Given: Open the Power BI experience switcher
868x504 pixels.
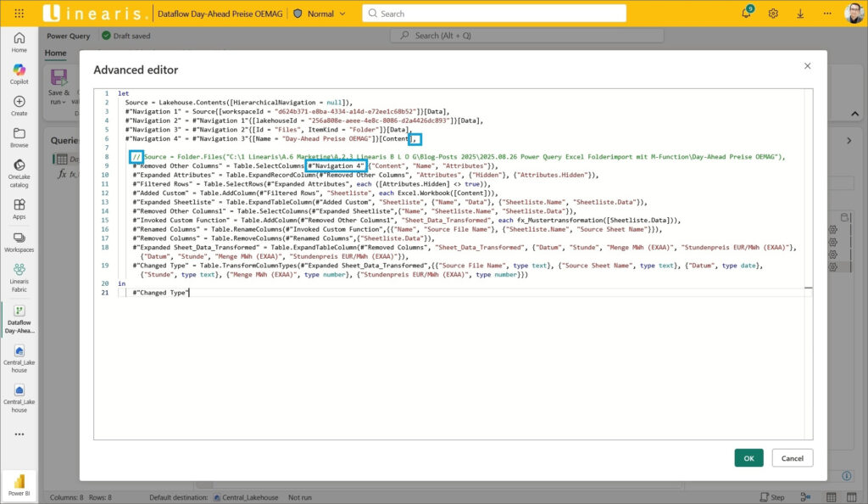Looking at the screenshot, I should pos(19,484).
